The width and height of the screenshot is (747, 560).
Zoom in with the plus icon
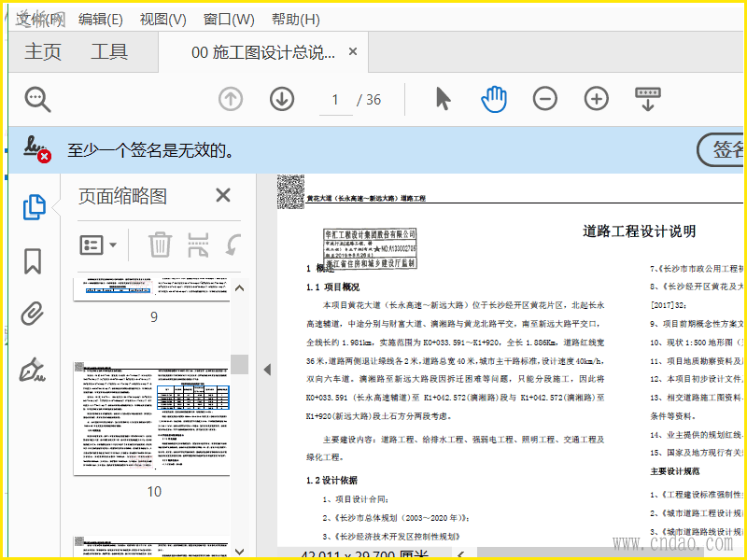[597, 99]
